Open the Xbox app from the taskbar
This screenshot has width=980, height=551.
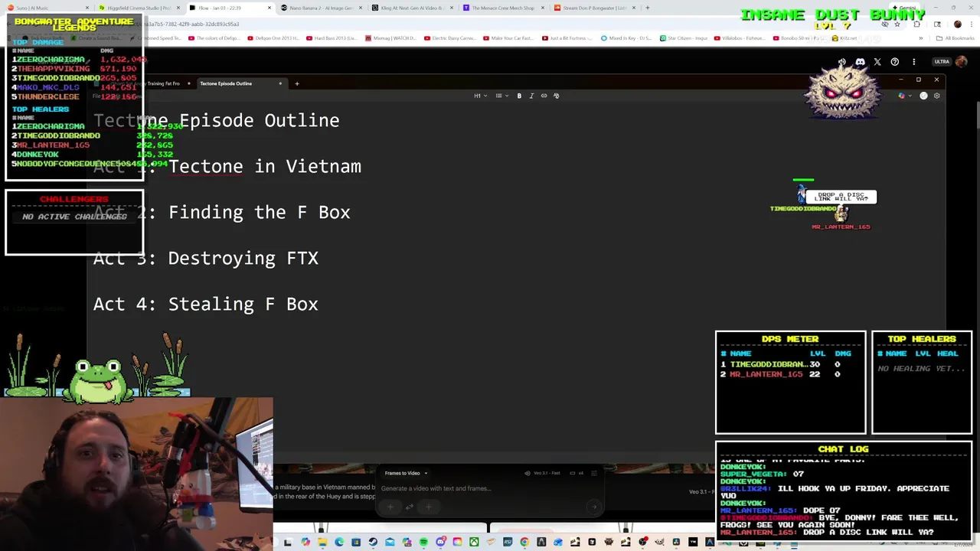click(x=474, y=543)
